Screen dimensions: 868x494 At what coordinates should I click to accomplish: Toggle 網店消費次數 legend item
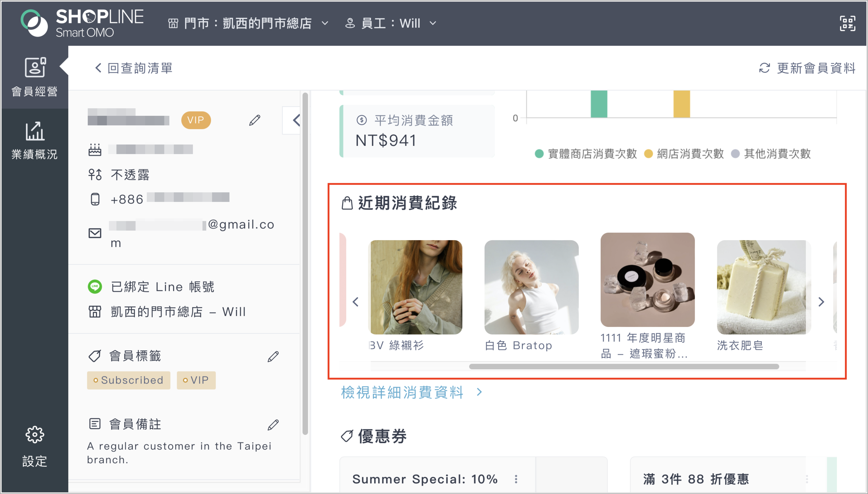684,154
